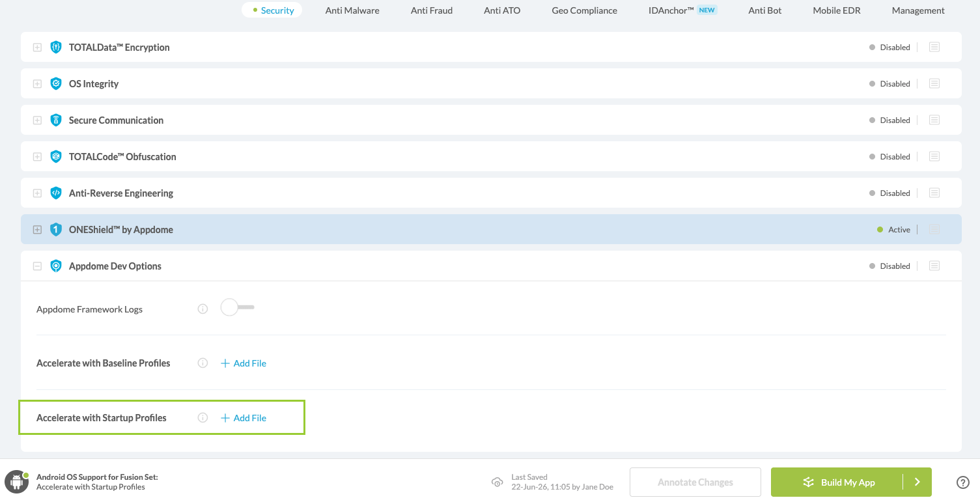Click the Appdome Dev Options shield icon

pos(56,266)
